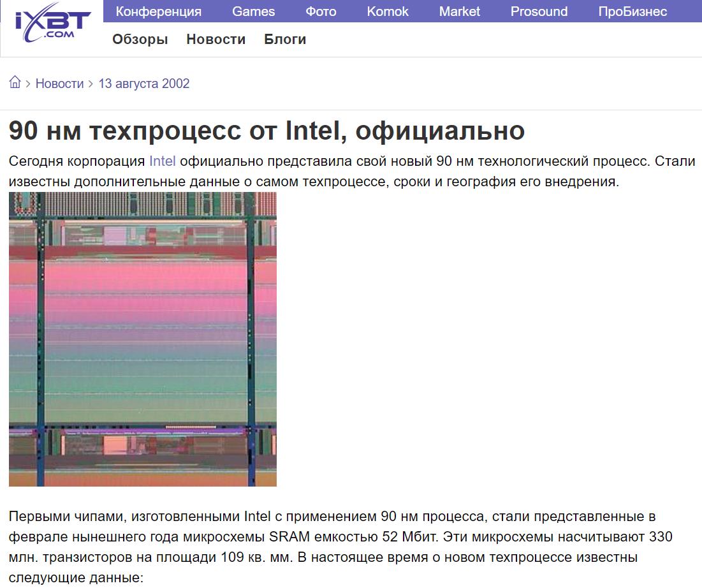This screenshot has height=588, width=702.
Task: Open the Фото section
Action: pos(321,11)
